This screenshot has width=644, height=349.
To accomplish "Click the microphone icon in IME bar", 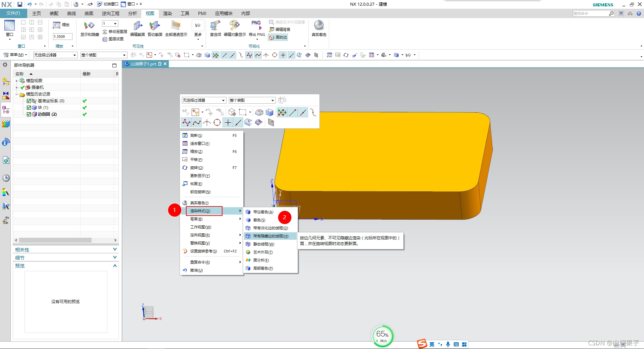I will (448, 344).
